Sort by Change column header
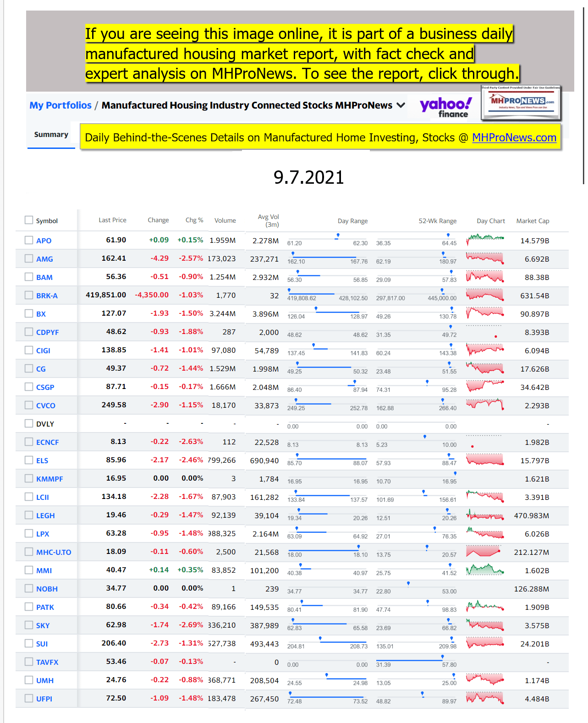588x723 pixels. point(158,220)
